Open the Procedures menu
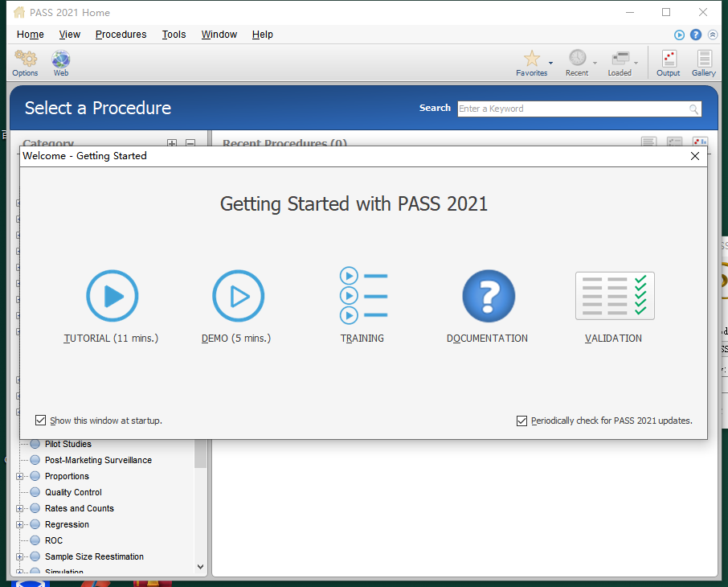This screenshot has width=728, height=587. pyautogui.click(x=121, y=35)
